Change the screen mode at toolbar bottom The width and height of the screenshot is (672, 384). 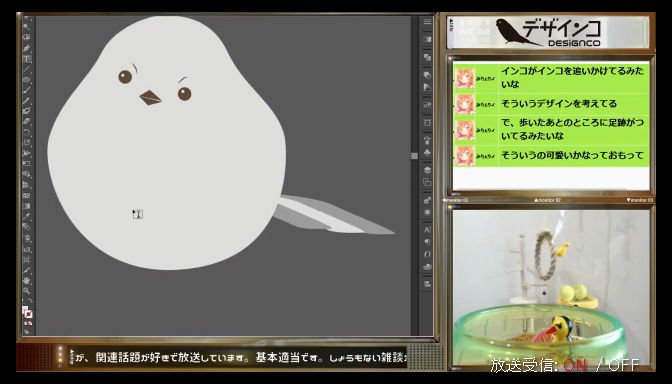[27, 331]
